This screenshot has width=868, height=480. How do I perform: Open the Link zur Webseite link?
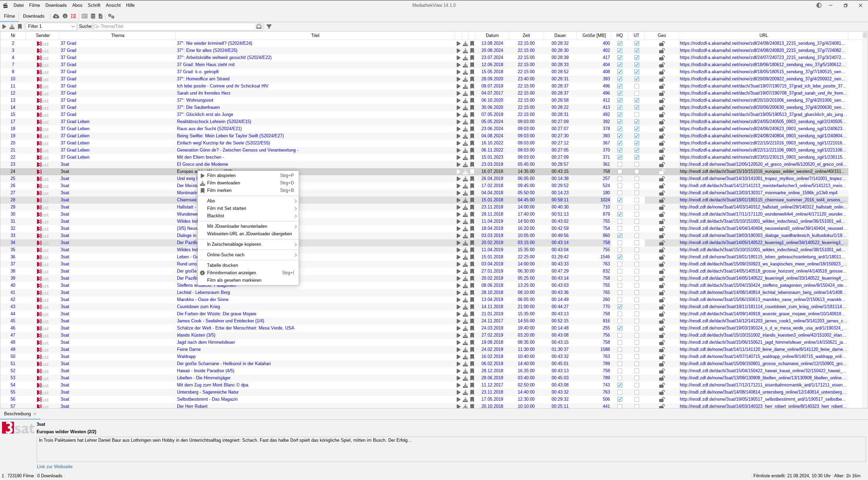(55, 466)
